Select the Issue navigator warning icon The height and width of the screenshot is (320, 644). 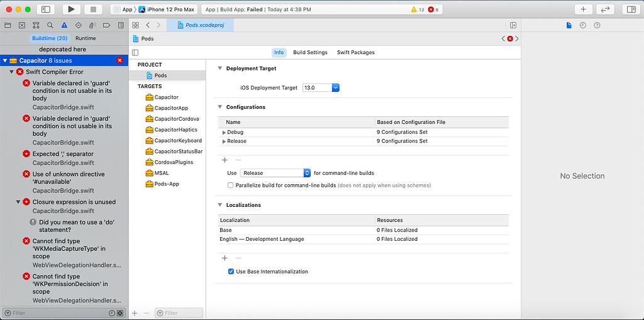pyautogui.click(x=65, y=25)
